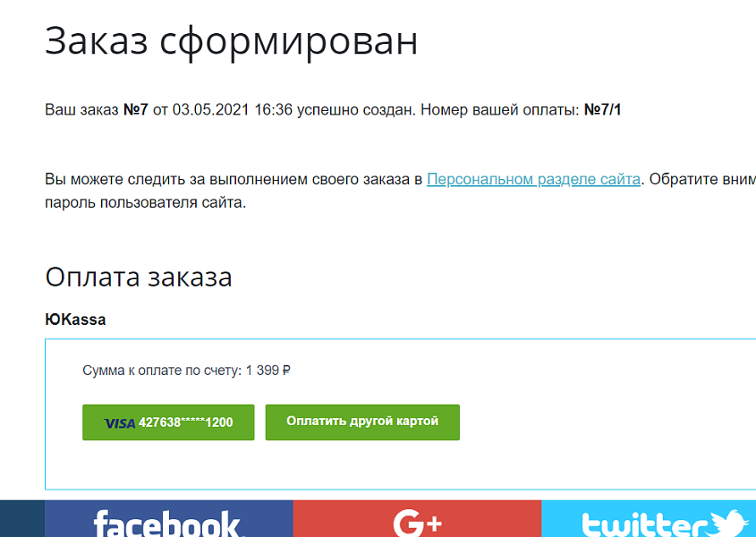The image size is (756, 537).
Task: Click the ЮKassa payment provider label
Action: 76,319
